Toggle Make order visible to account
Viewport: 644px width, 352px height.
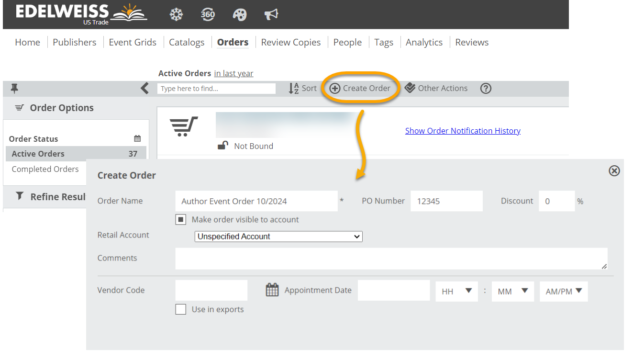pyautogui.click(x=180, y=220)
